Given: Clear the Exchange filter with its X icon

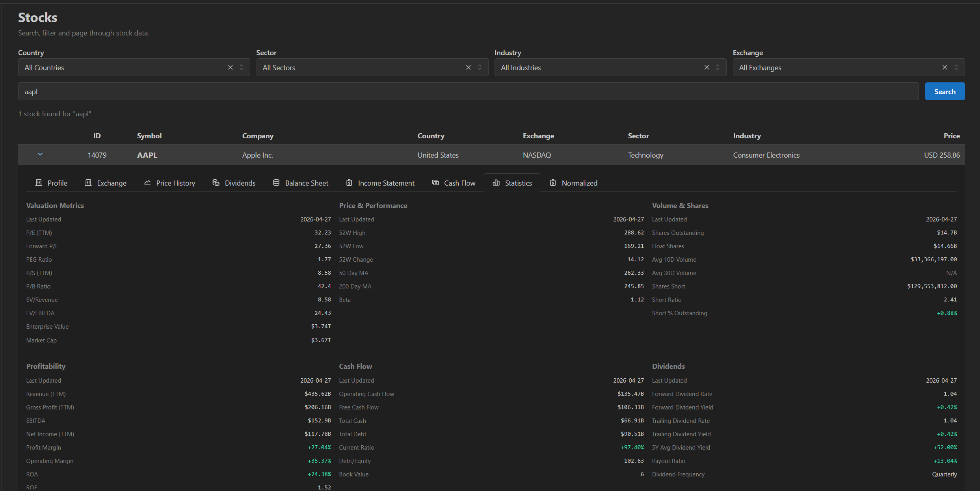Looking at the screenshot, I should 945,67.
